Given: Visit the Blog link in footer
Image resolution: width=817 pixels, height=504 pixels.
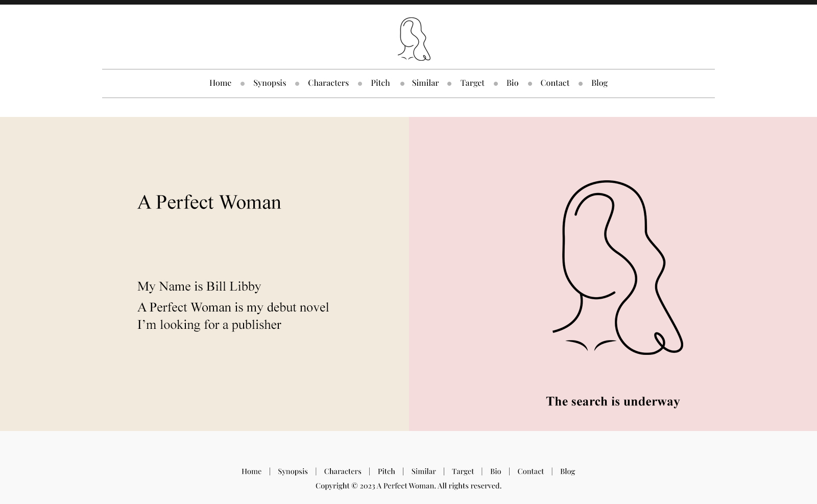Looking at the screenshot, I should tap(567, 471).
